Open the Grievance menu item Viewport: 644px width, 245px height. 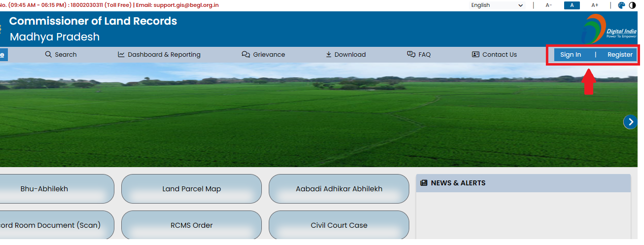tap(269, 54)
